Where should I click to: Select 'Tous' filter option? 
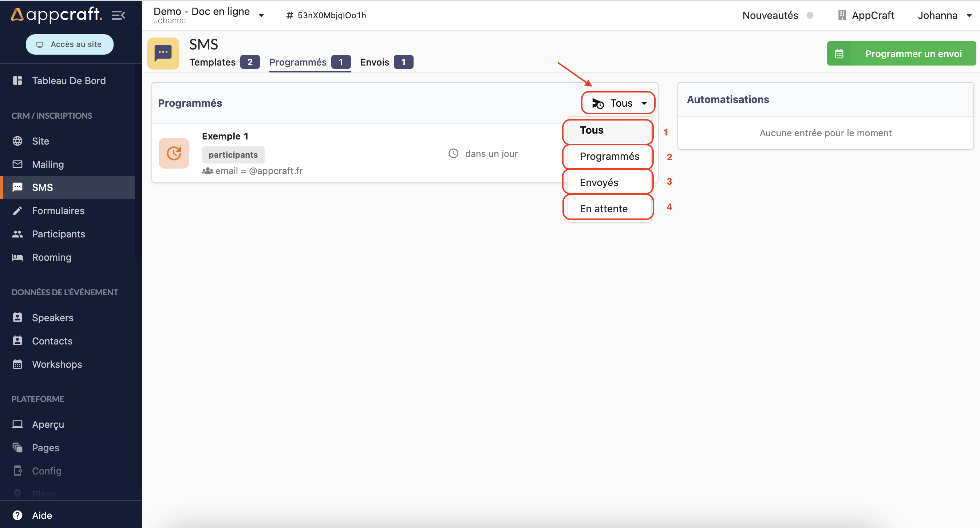coord(607,130)
